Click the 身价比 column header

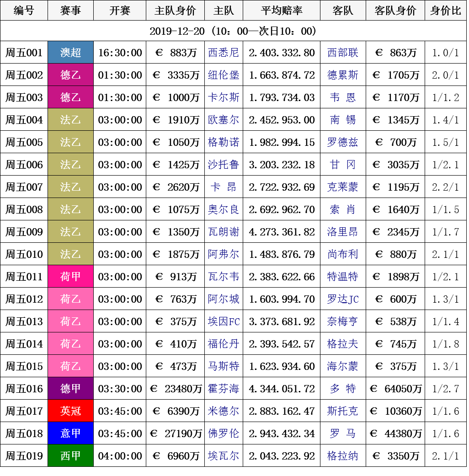tap(445, 11)
